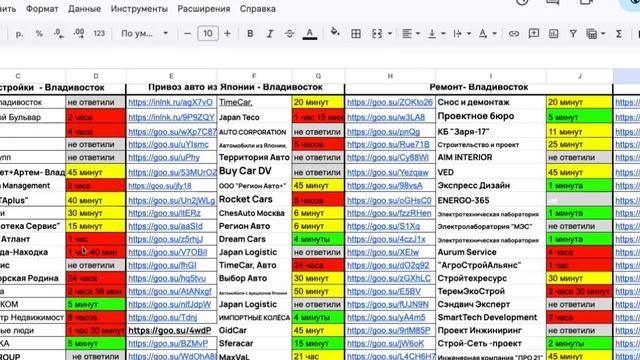Select the column E header
The image size is (640, 360).
pyautogui.click(x=171, y=76)
